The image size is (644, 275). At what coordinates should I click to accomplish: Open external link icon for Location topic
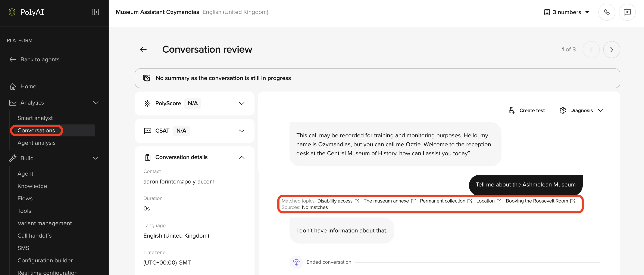tap(499, 201)
